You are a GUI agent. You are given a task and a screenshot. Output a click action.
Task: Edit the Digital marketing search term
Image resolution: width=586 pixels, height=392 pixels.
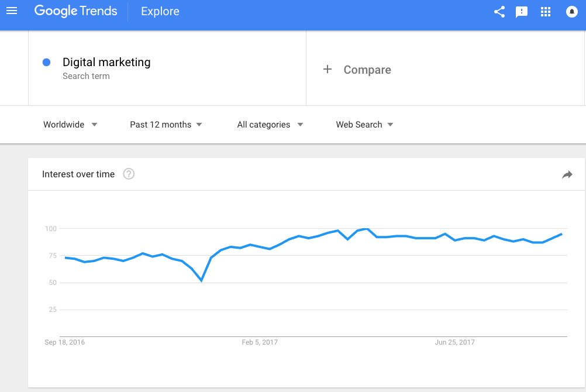[x=106, y=62]
